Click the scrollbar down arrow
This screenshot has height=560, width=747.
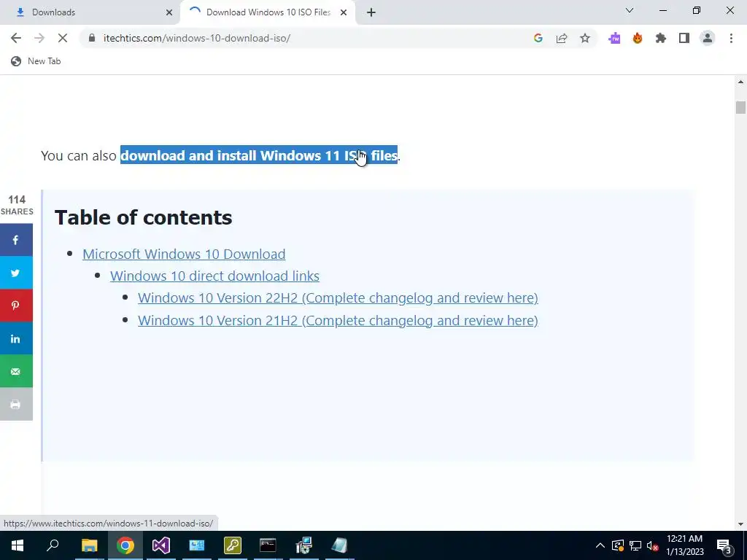740,524
